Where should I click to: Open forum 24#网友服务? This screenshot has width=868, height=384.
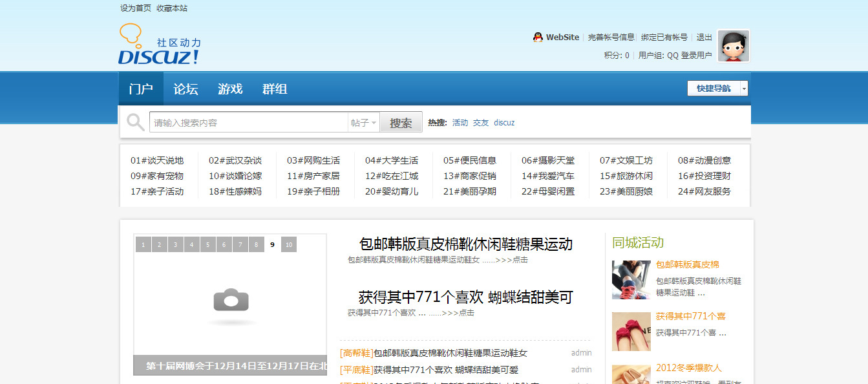coord(704,191)
